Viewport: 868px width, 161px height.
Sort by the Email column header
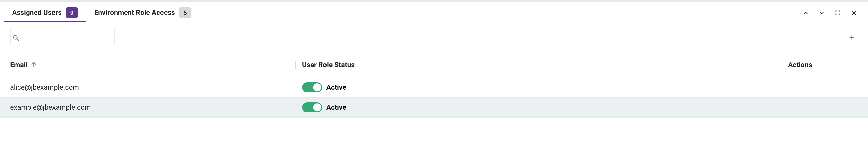click(x=19, y=65)
